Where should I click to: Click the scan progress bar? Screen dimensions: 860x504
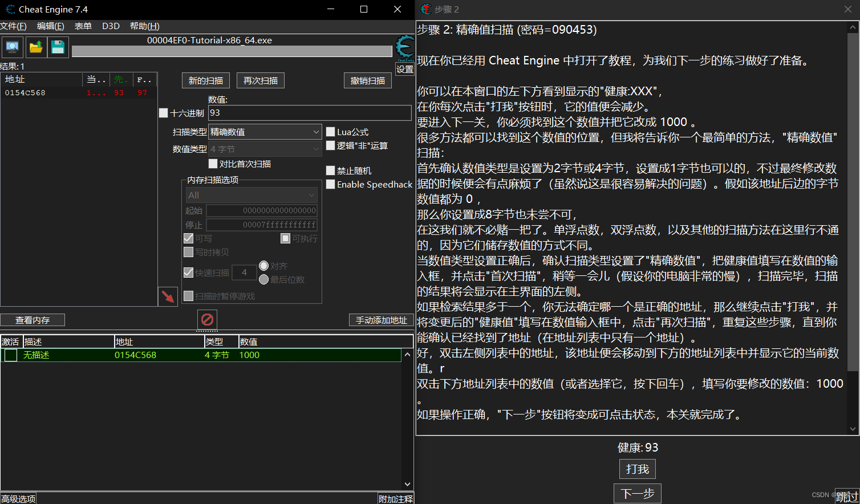point(232,51)
